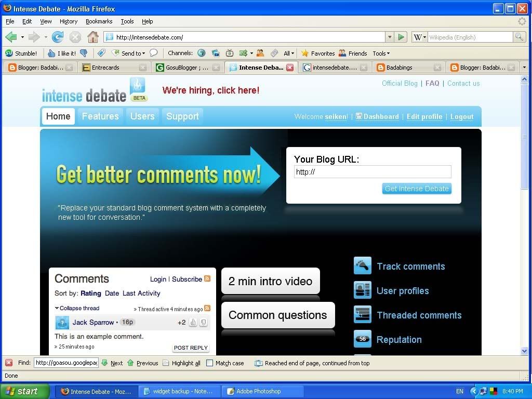The image size is (532, 399).
Task: Click the Find text input field
Action: point(66,363)
